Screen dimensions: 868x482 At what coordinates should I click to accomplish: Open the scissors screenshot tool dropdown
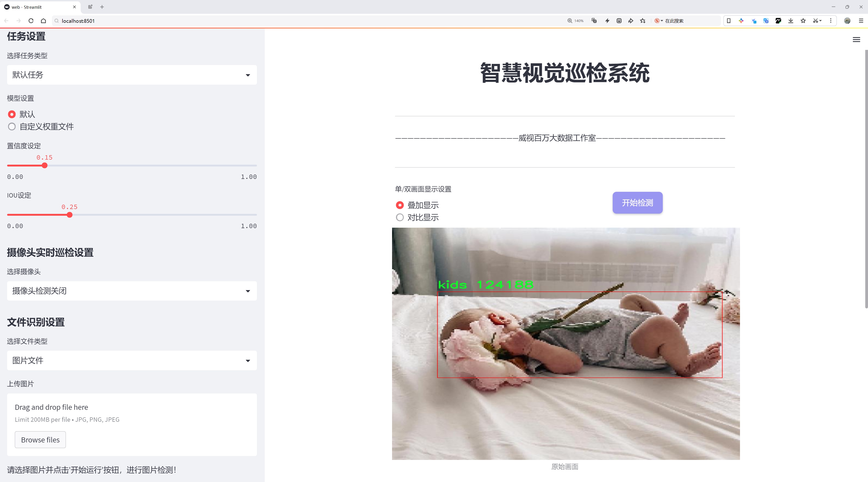point(817,21)
